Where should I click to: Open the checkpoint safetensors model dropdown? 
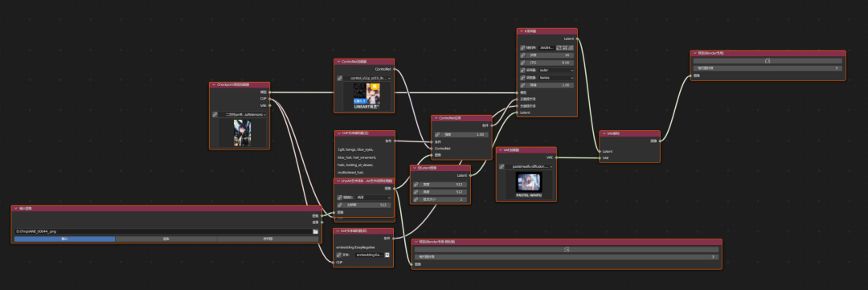(x=242, y=115)
